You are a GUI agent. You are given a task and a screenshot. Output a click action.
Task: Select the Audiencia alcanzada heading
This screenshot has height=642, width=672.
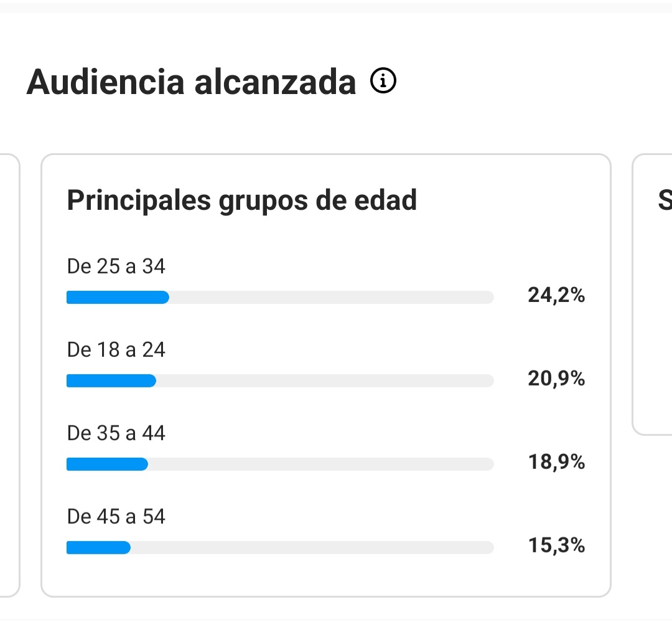191,82
